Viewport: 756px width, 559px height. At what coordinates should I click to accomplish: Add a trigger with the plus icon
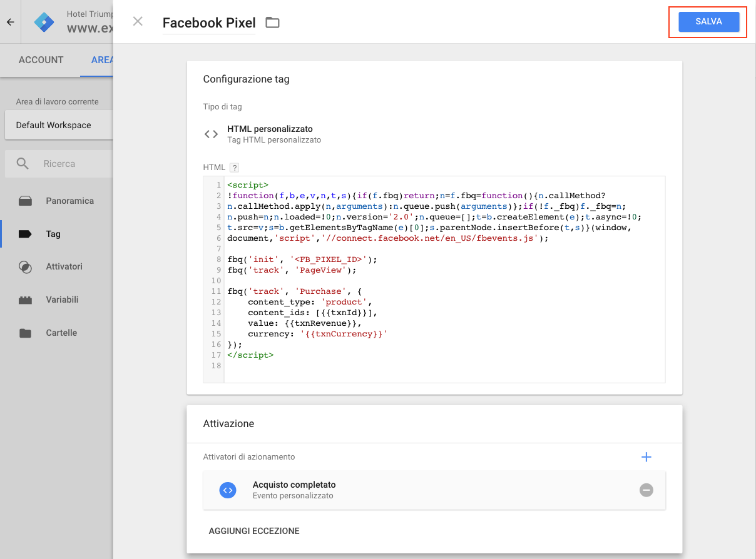pyautogui.click(x=646, y=457)
